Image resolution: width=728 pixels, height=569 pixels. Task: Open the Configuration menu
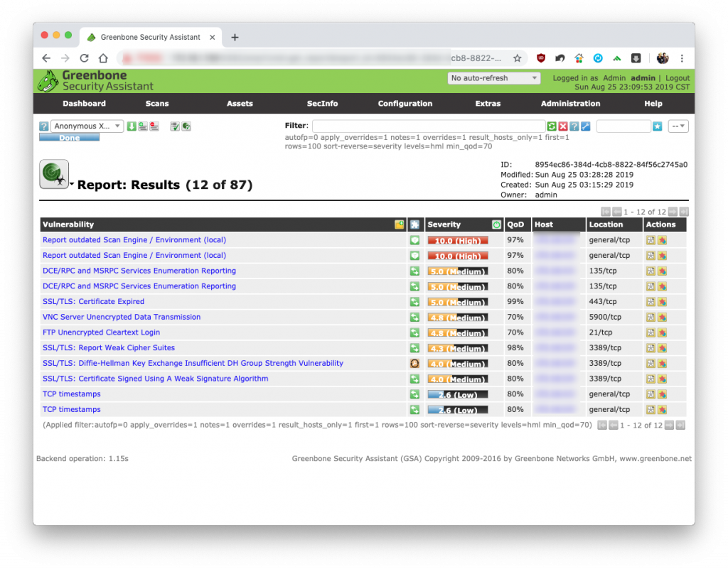(405, 104)
